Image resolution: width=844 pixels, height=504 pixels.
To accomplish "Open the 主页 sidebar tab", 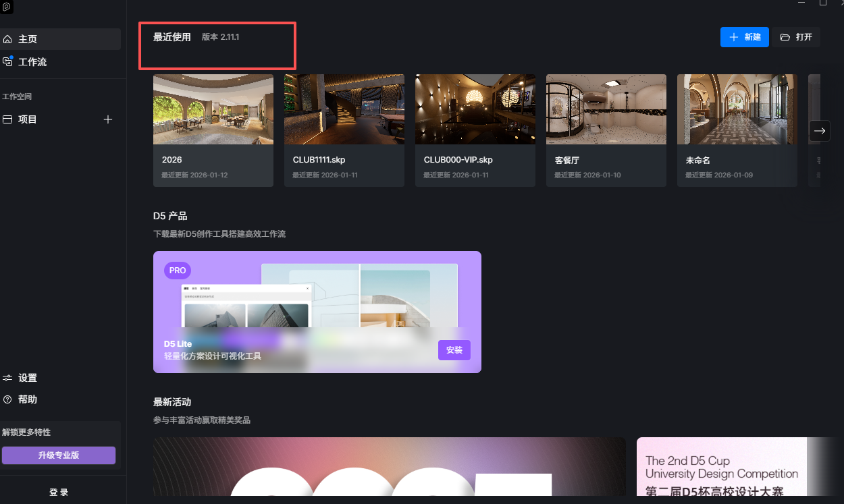I will click(28, 40).
